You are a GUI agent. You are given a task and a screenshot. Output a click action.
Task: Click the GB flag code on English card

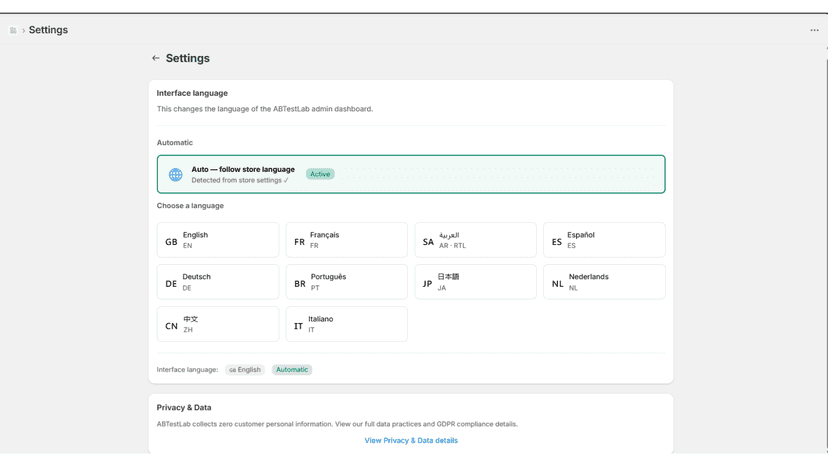pos(171,242)
